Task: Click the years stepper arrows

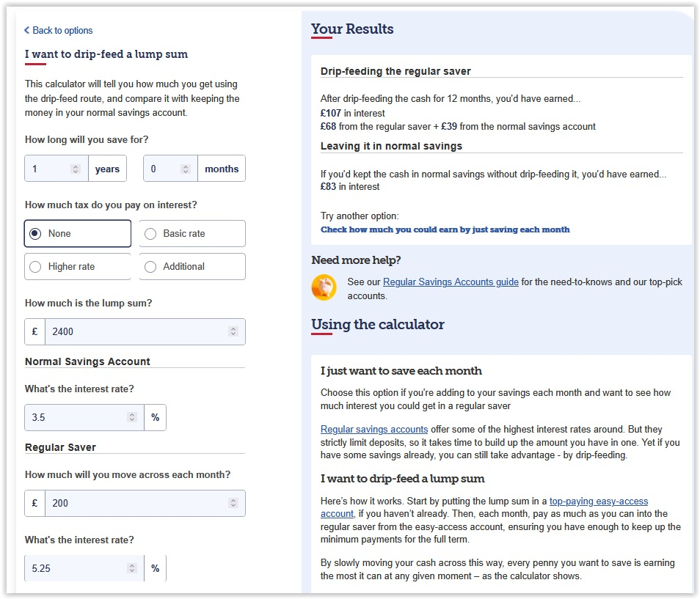Action: [76, 169]
